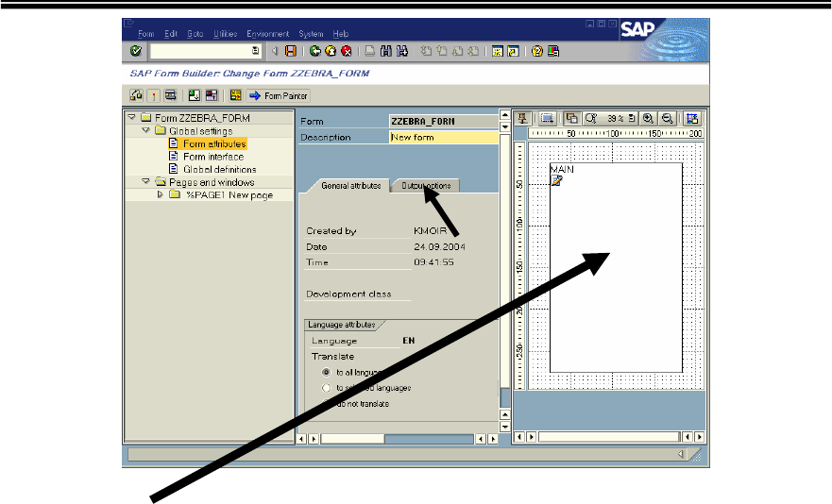
Task: Click the Zoom In magnifier icon
Action: click(648, 118)
